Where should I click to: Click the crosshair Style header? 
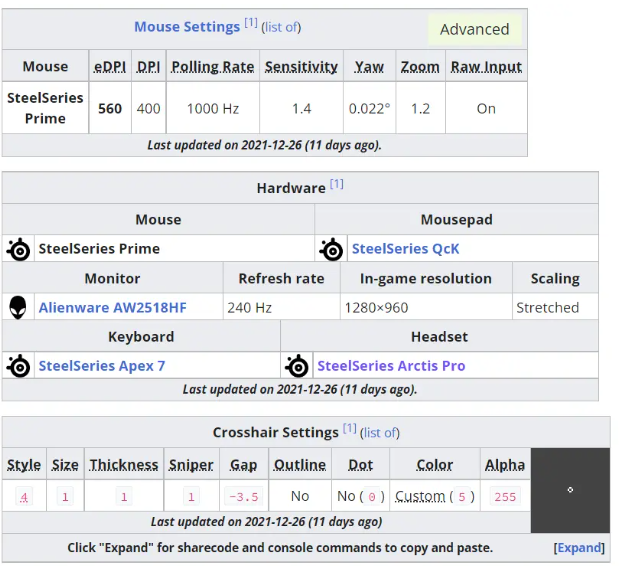24,465
